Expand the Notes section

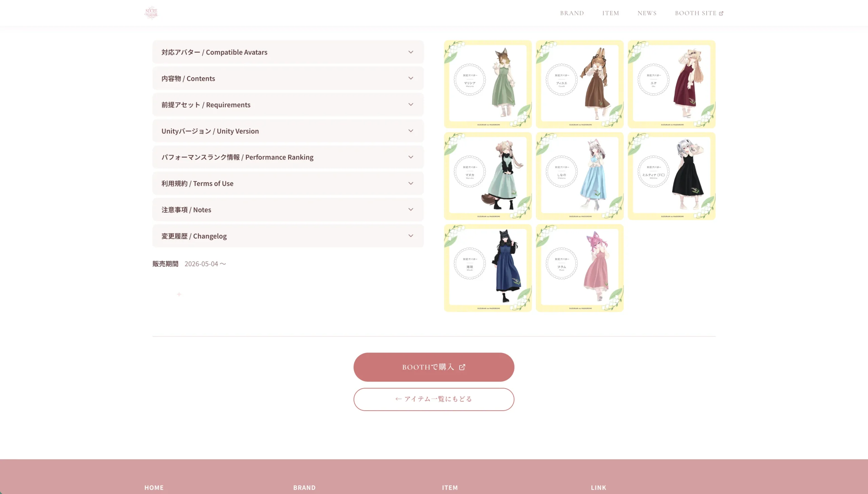(x=288, y=210)
